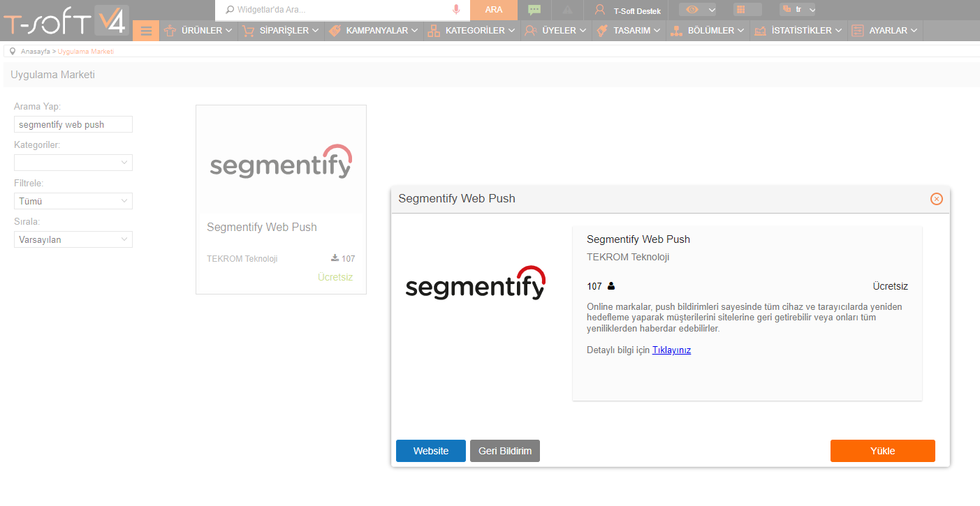Click the Ayarlar settings list icon
Image resolution: width=980 pixels, height=506 pixels.
click(858, 31)
